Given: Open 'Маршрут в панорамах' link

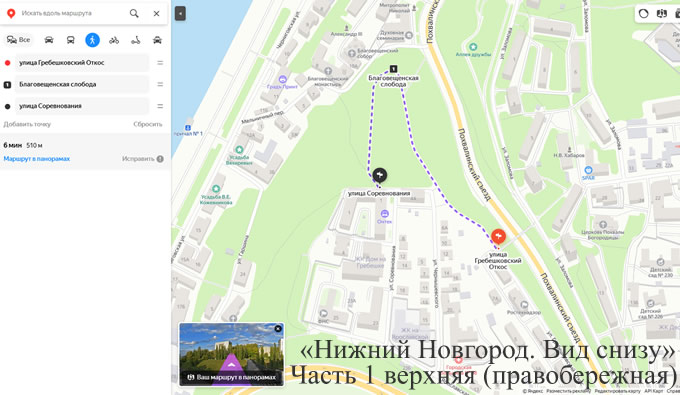Looking at the screenshot, I should tap(37, 159).
